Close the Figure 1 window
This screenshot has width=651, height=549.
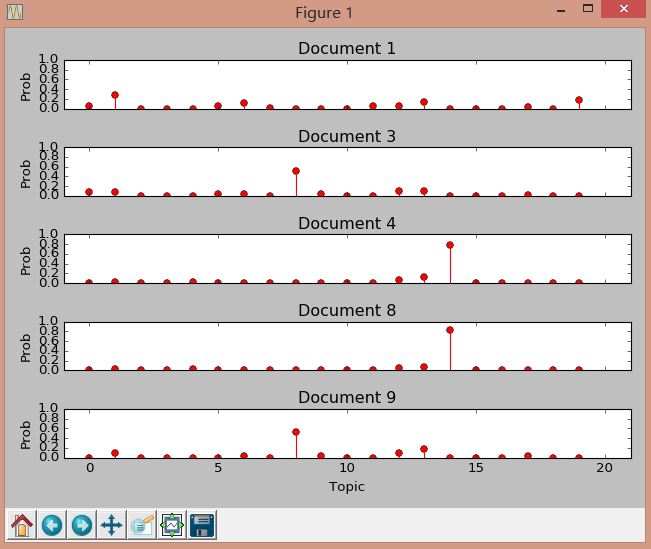tap(624, 9)
